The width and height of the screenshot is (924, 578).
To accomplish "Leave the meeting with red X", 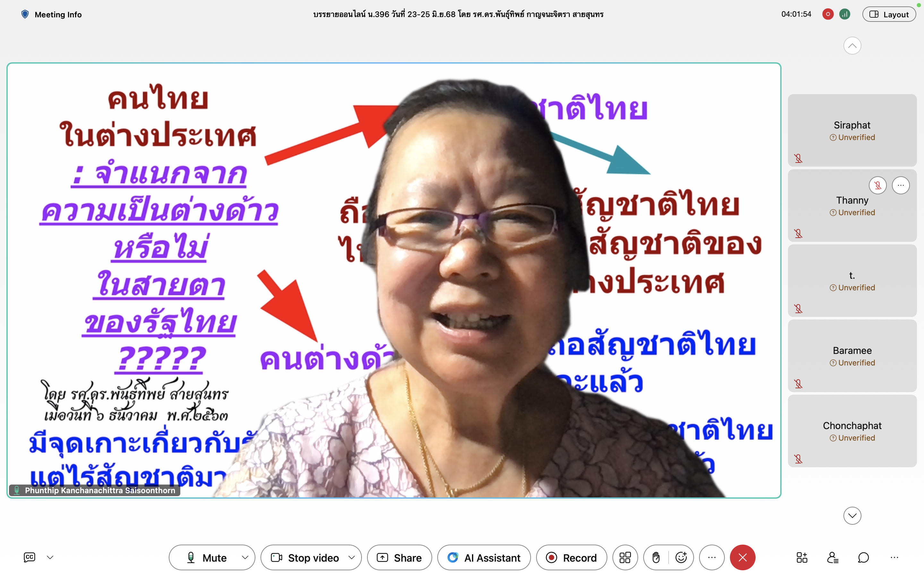I will [x=743, y=558].
